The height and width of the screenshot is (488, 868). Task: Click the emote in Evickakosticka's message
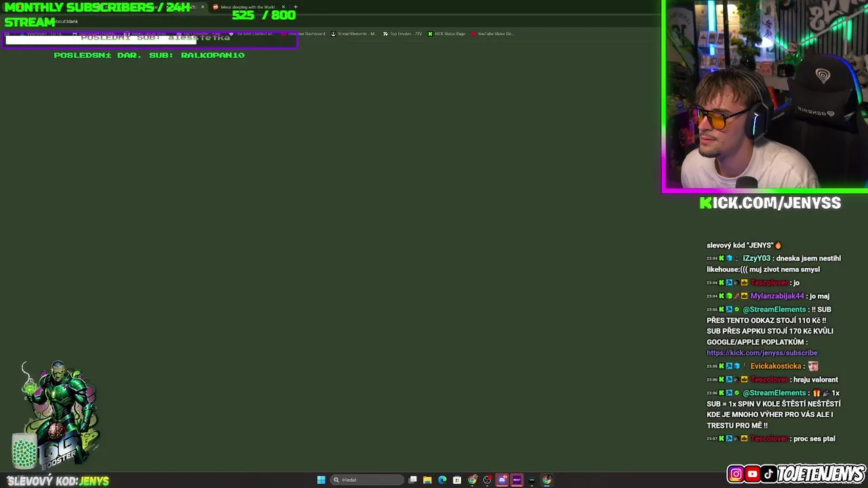812,366
